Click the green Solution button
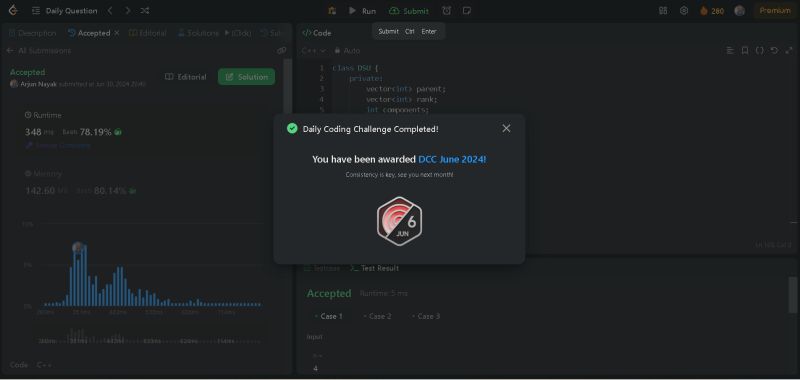800x380 pixels. pos(246,77)
